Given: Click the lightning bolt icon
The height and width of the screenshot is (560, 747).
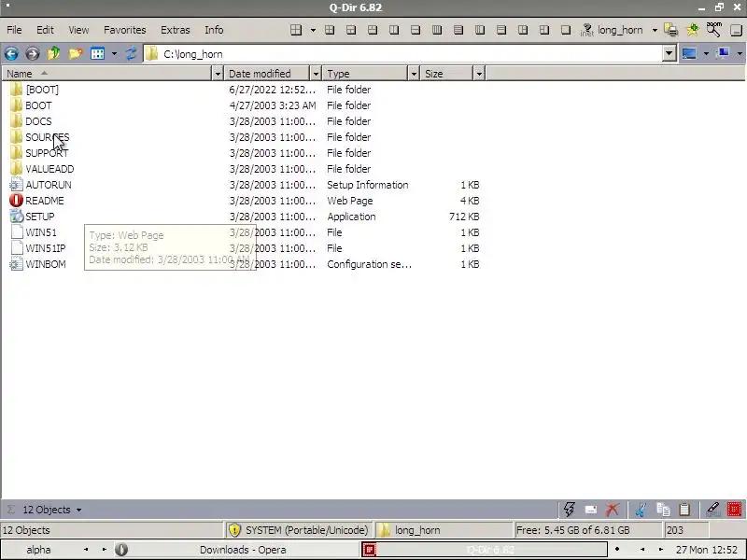Looking at the screenshot, I should (x=570, y=509).
